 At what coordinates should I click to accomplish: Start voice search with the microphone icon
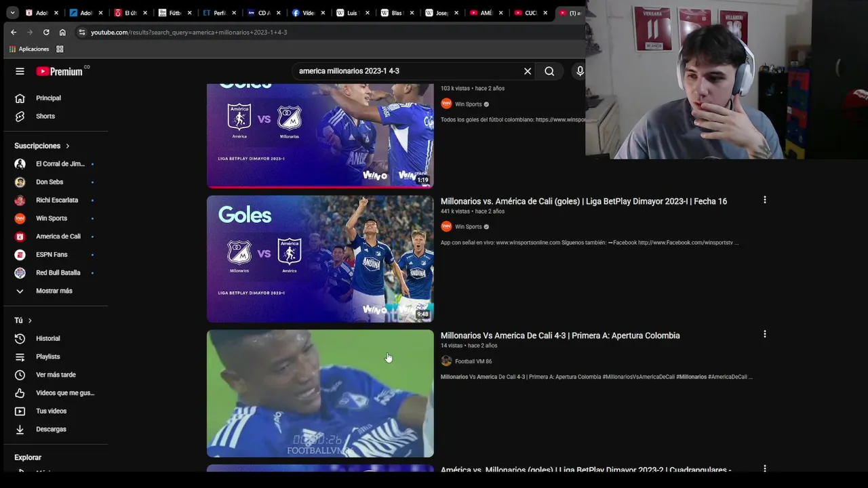579,71
